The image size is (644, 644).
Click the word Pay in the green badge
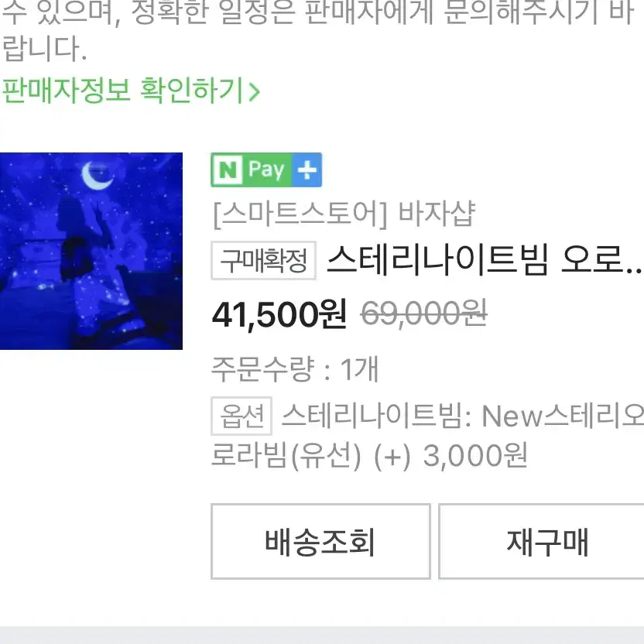coord(266,170)
